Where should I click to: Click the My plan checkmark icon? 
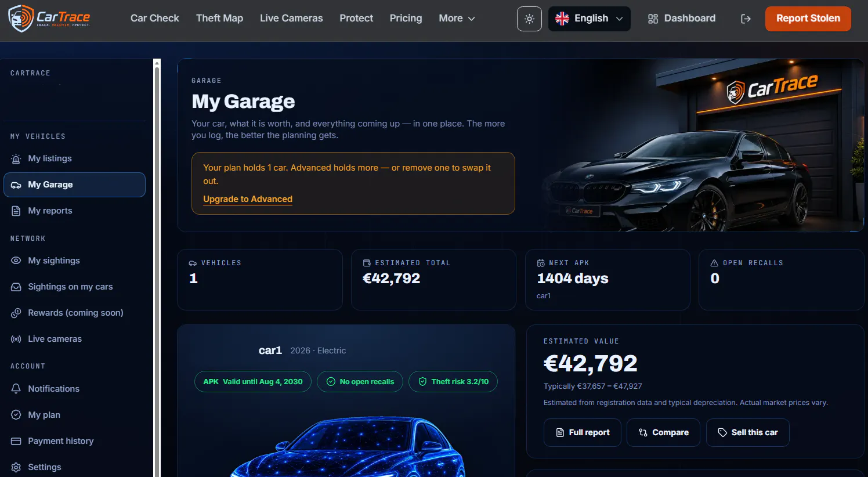(16, 415)
